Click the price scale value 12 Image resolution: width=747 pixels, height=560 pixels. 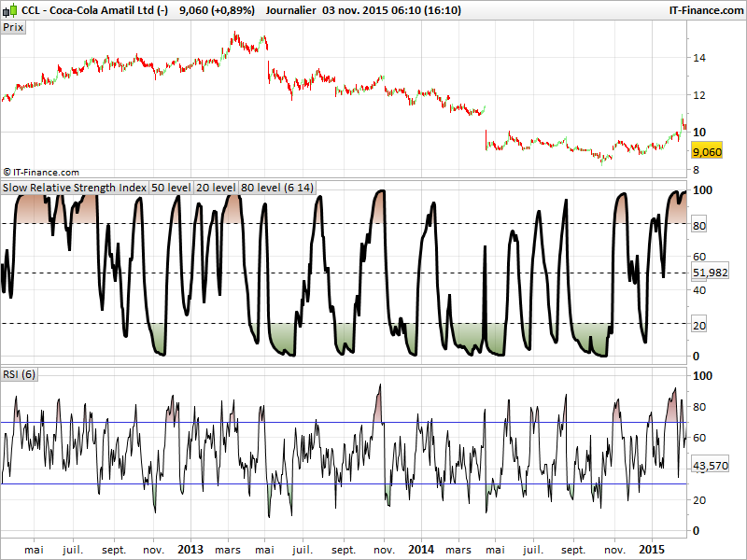pyautogui.click(x=699, y=95)
